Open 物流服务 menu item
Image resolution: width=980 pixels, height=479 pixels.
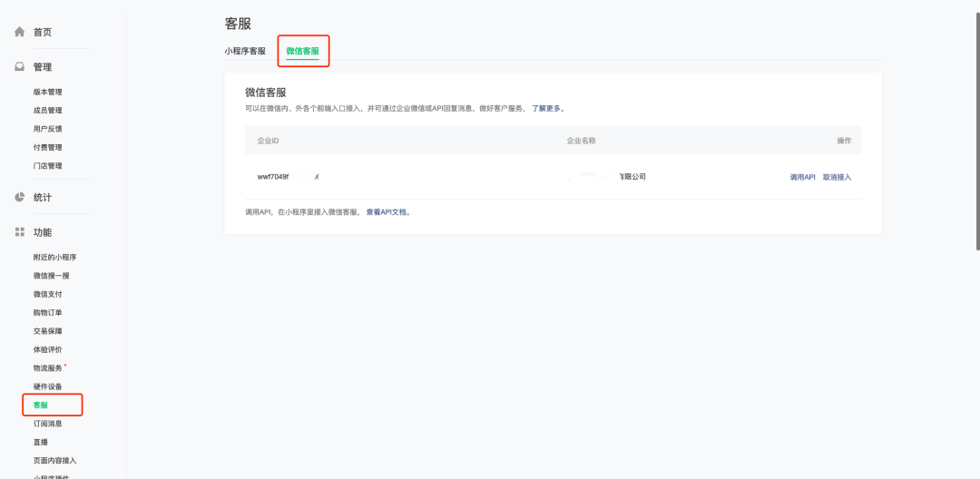pos(47,368)
